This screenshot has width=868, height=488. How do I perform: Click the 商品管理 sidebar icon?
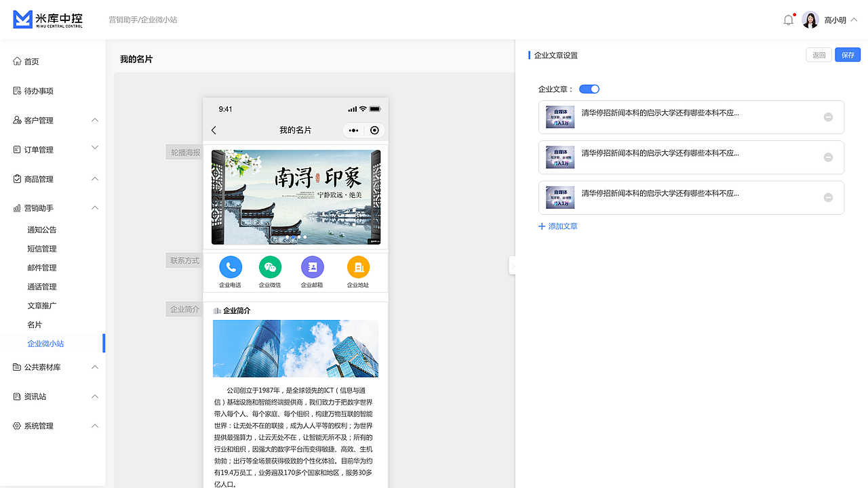(x=17, y=179)
